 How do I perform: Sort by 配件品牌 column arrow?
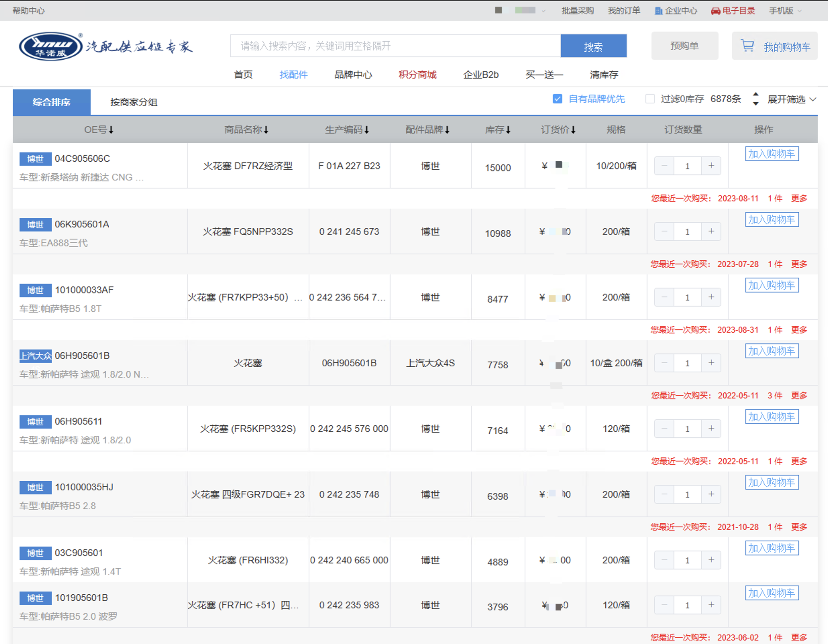pyautogui.click(x=447, y=130)
